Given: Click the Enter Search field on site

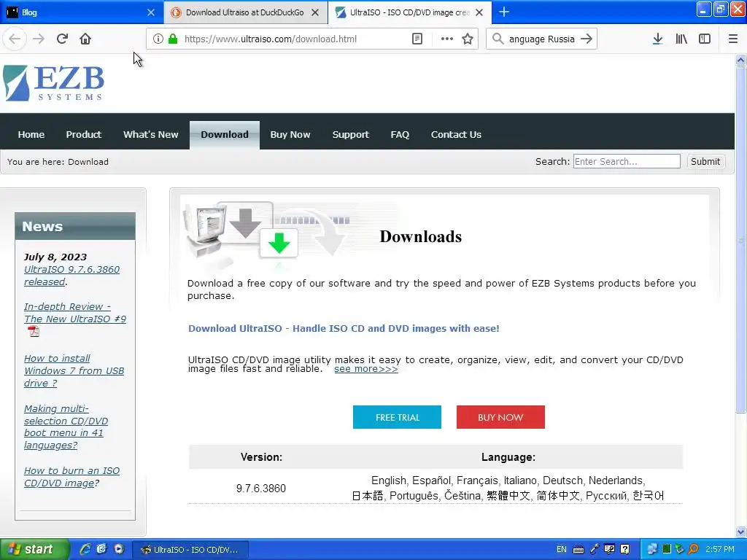Looking at the screenshot, I should pos(627,161).
